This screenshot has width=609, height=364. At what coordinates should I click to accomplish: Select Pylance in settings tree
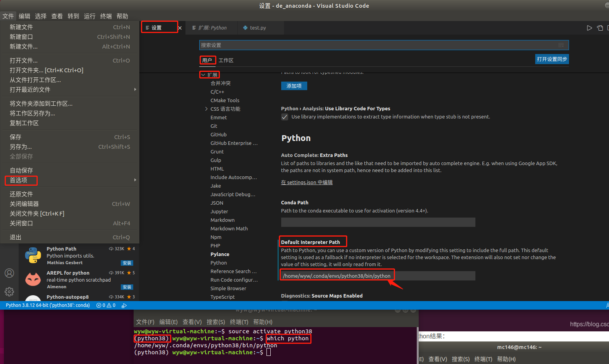220,254
